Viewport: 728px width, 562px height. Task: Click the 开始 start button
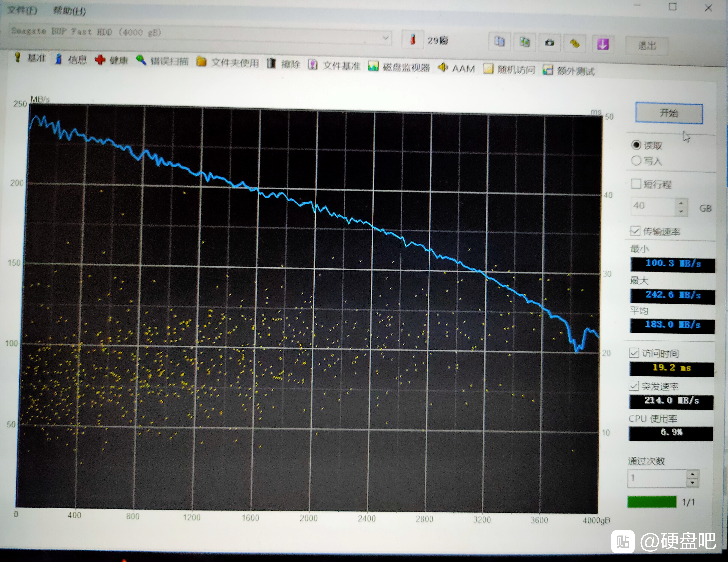pos(669,113)
